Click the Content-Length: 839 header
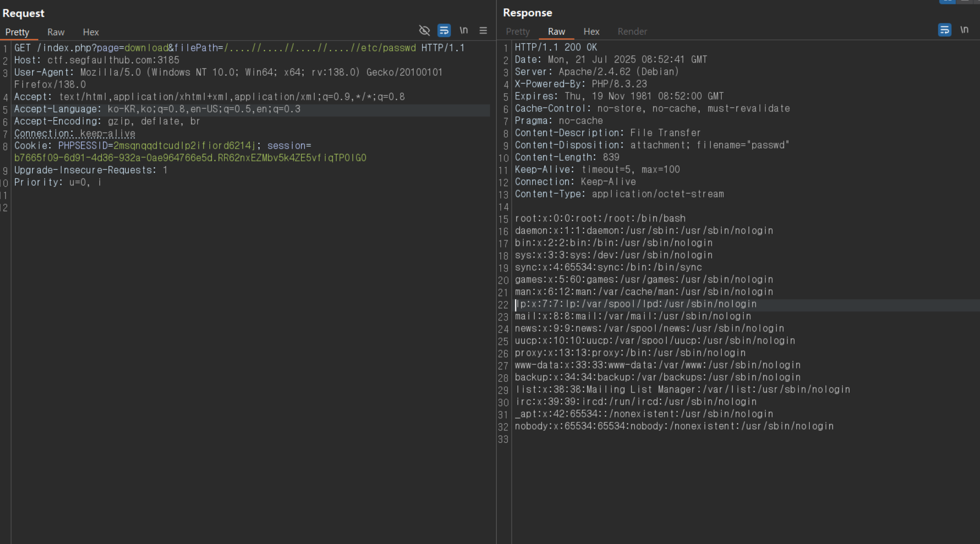 (567, 157)
